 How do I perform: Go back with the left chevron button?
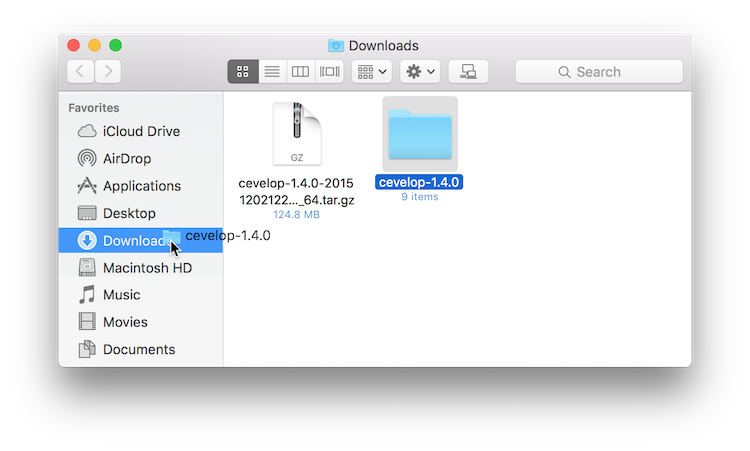point(80,72)
